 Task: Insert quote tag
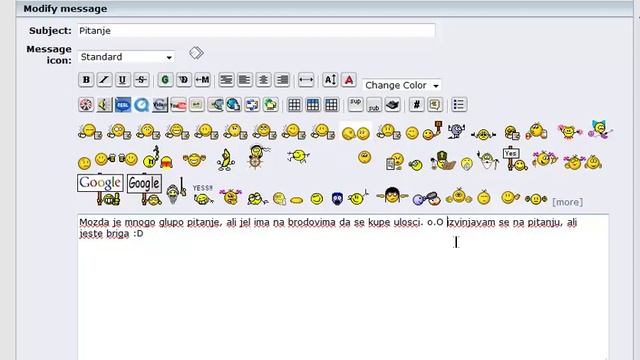pos(435,105)
